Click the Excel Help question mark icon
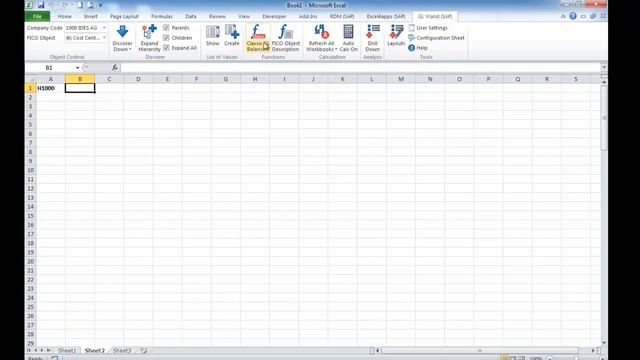This screenshot has height=360, width=640. click(x=573, y=16)
